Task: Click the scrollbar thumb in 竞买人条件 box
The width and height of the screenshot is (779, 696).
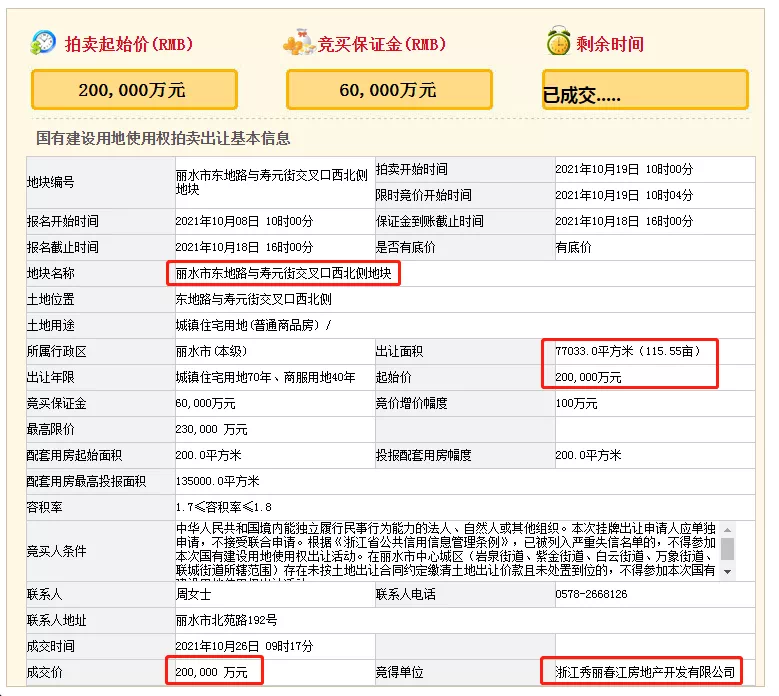Action: pos(727,548)
